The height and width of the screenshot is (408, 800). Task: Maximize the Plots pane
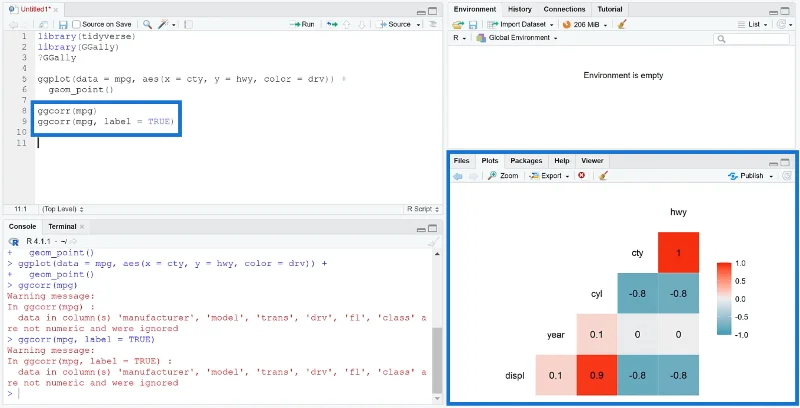click(785, 162)
